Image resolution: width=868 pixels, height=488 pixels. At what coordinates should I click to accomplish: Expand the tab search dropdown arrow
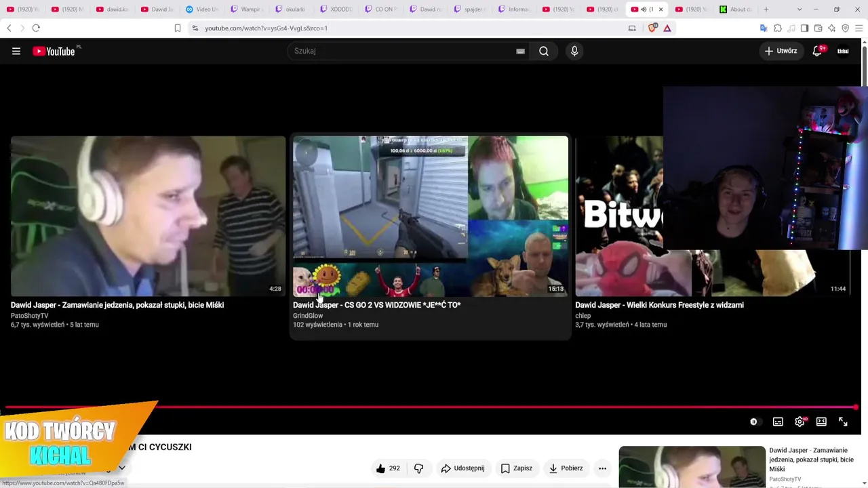[800, 9]
